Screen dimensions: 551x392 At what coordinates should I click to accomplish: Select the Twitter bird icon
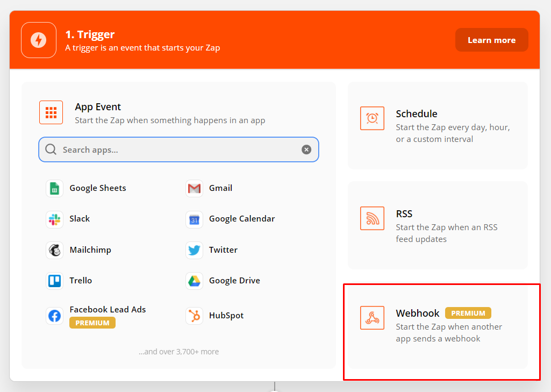point(194,250)
